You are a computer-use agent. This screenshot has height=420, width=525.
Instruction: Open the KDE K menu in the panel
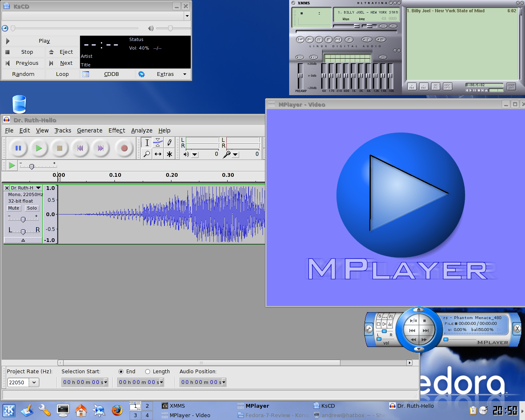point(9,410)
